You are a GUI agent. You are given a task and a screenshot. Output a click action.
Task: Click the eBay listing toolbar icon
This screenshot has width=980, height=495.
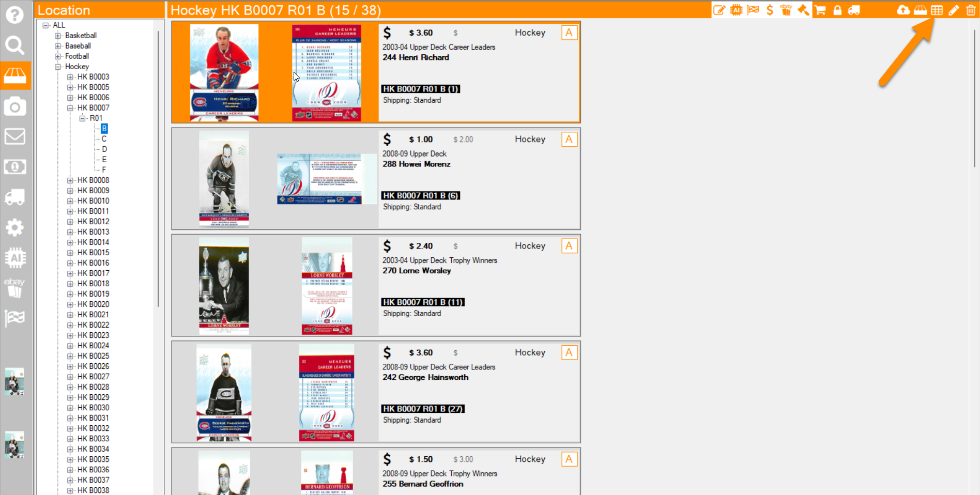tap(786, 10)
